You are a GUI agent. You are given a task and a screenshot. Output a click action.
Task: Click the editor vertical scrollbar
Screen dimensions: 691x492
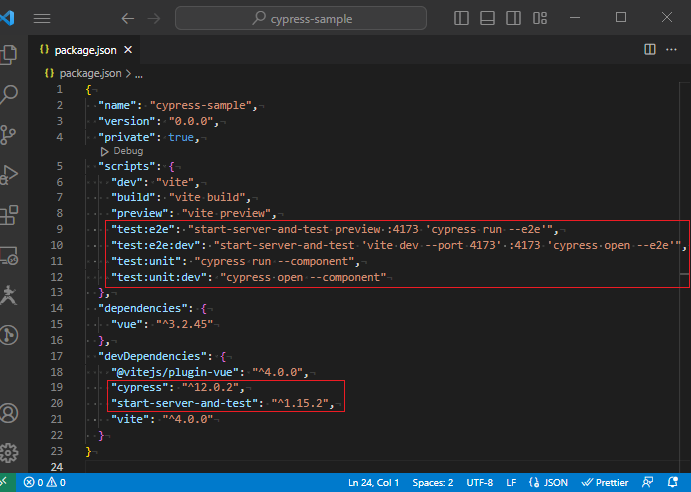[684, 277]
